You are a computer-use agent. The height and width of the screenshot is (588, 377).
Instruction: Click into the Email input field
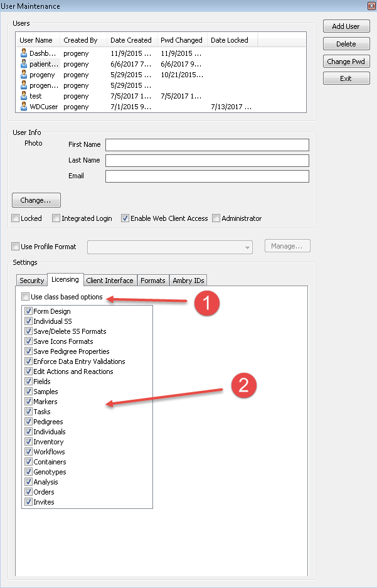pos(207,176)
